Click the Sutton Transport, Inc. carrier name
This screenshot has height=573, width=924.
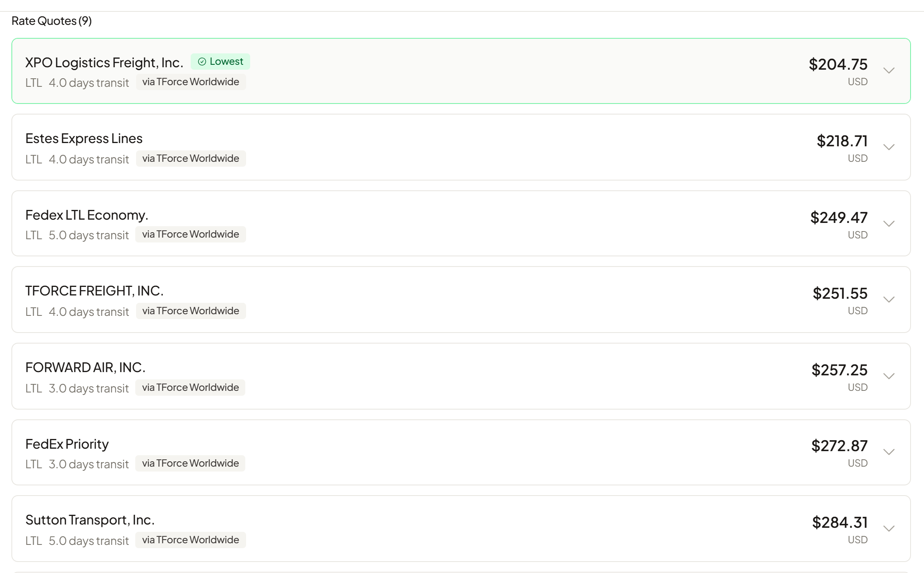(x=90, y=520)
